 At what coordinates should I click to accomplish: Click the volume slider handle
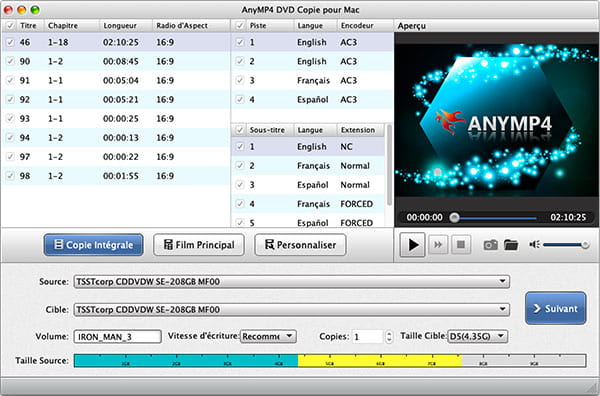(585, 245)
